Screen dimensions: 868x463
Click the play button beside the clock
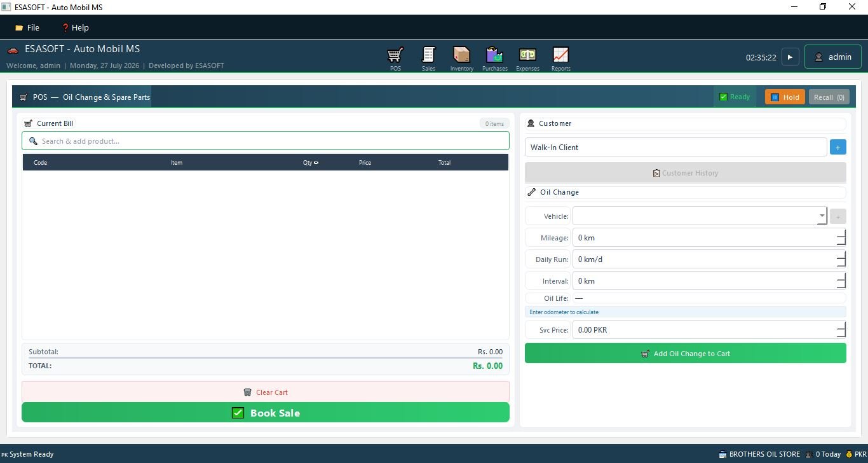[790, 57]
